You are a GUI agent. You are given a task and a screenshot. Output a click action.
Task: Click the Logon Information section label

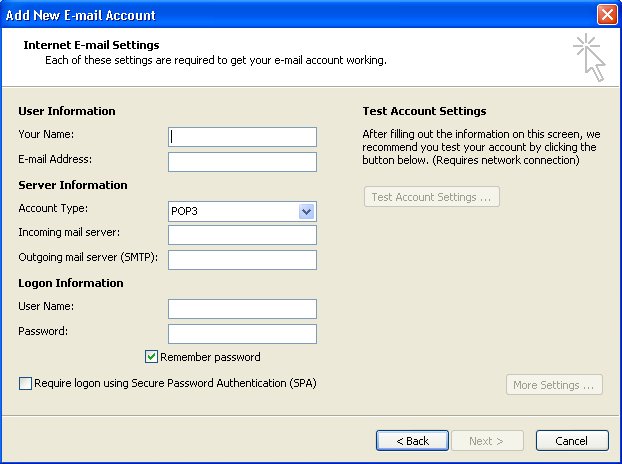(x=71, y=283)
